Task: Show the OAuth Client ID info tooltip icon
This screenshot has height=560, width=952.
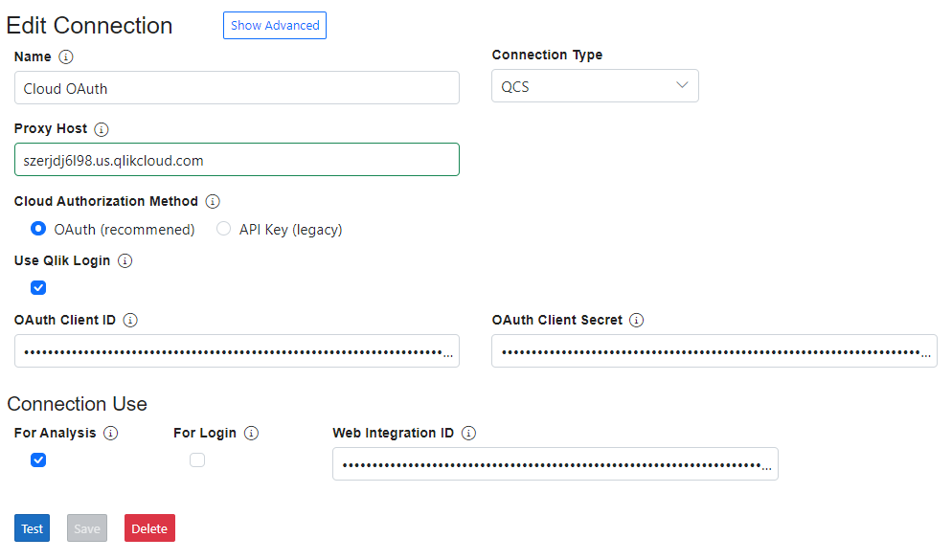Action: (130, 321)
